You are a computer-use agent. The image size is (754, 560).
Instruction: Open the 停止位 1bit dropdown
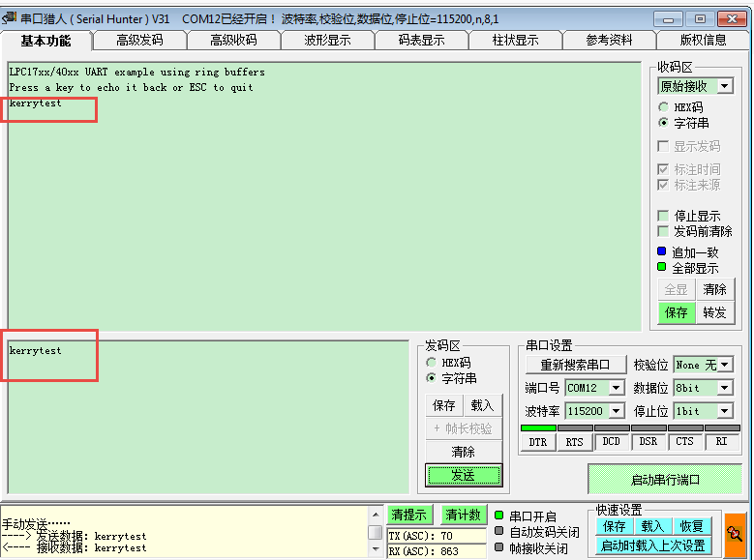[x=725, y=411]
